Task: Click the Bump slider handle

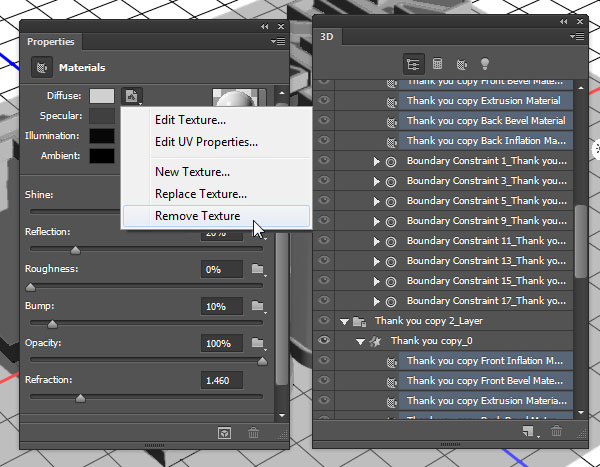Action: tap(52, 325)
